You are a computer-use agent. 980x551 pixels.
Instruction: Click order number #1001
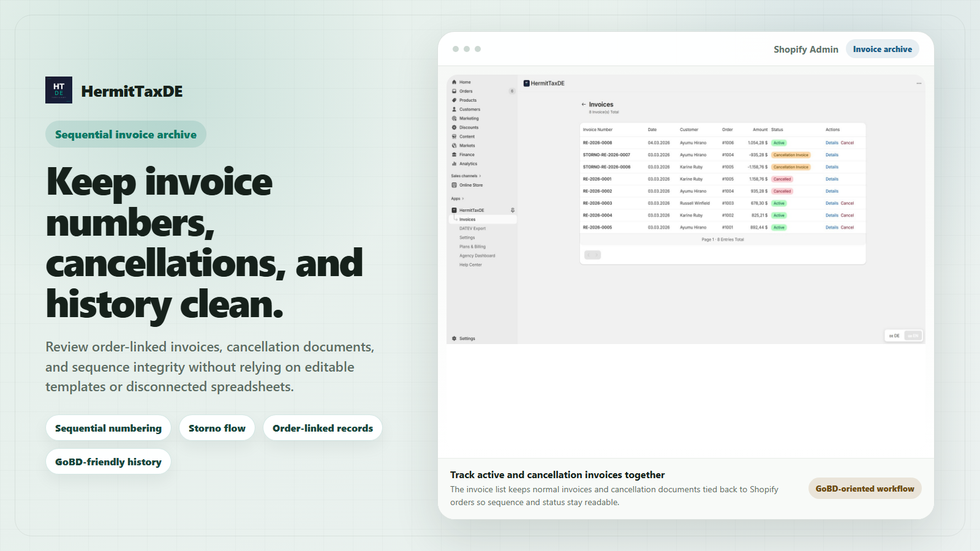click(728, 227)
